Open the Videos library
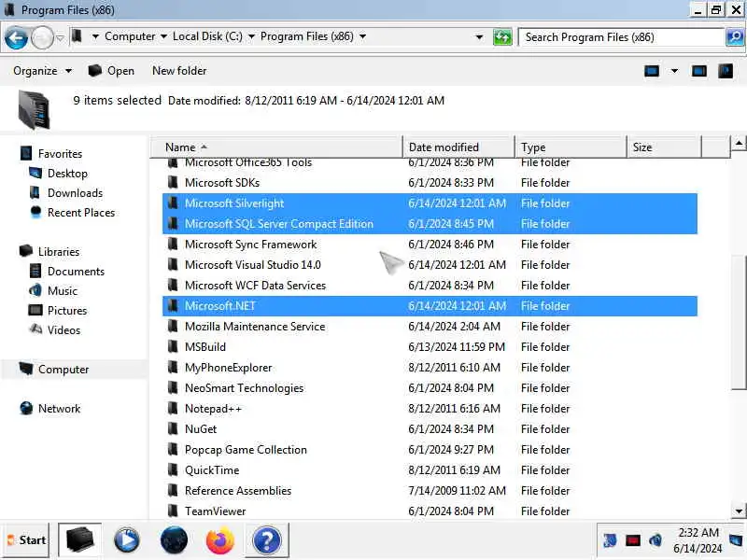The height and width of the screenshot is (560, 747). (63, 330)
